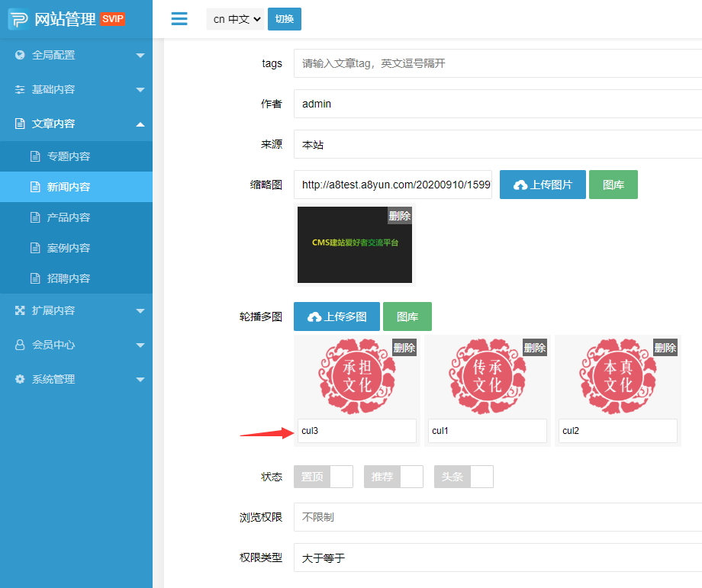Expand the 全局配置 sidebar section
The image size is (702, 588).
(76, 55)
